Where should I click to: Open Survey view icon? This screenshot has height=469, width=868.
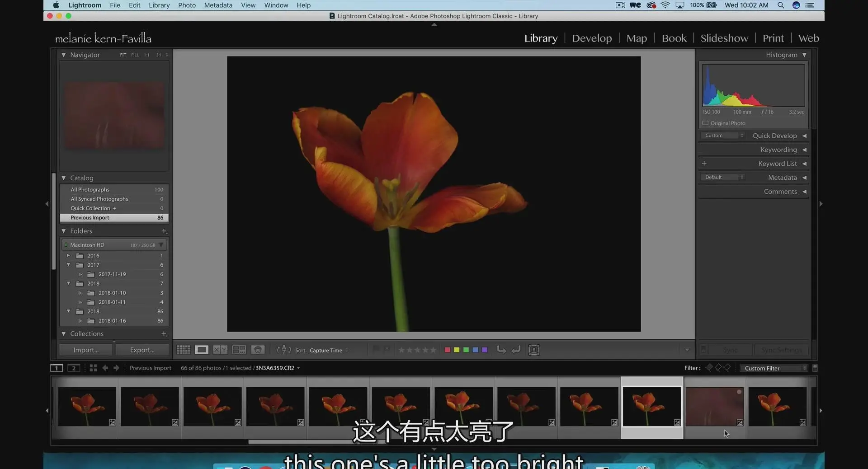point(239,350)
